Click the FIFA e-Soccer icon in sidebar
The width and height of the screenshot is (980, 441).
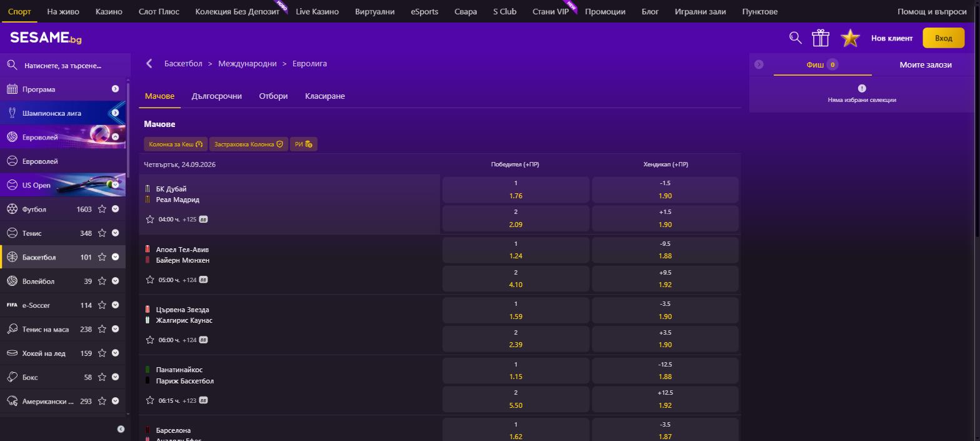coord(12,305)
